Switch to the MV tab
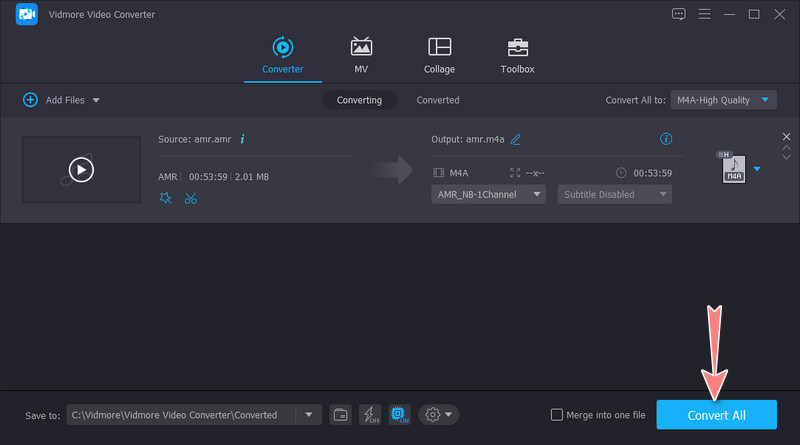This screenshot has height=445, width=800. tap(361, 56)
